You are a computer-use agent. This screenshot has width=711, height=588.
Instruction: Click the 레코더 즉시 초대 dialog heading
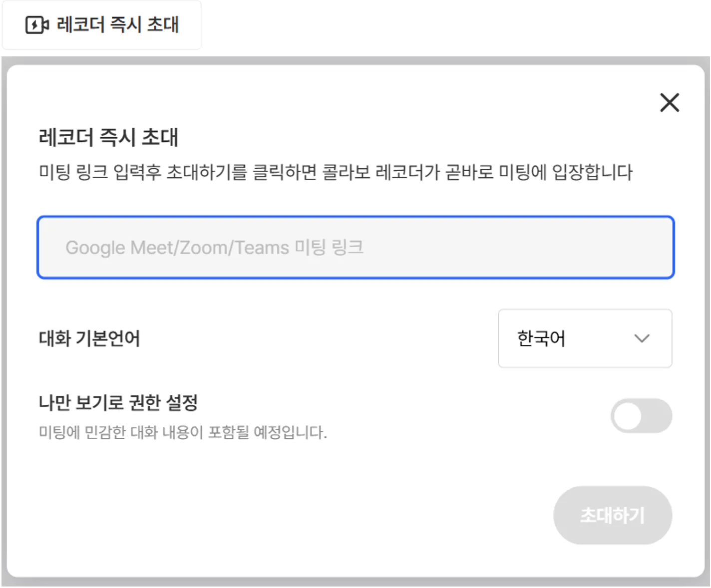pos(108,137)
